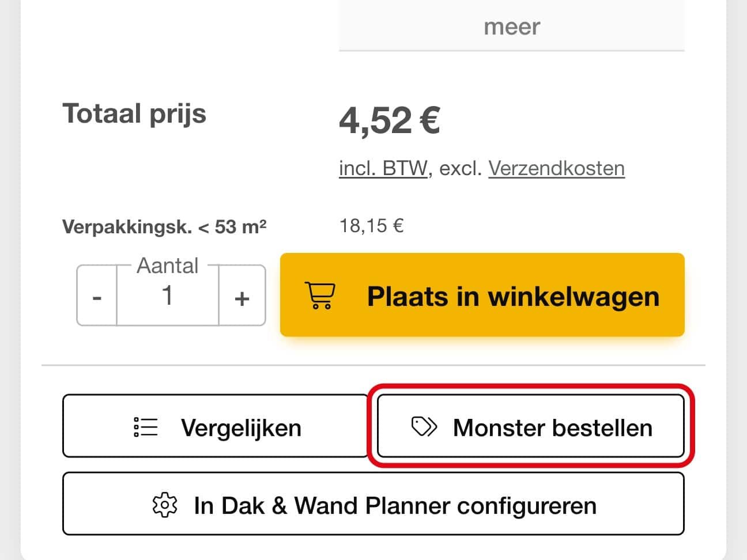Select the Vergelijken button label
747x560 pixels.
pos(241,427)
